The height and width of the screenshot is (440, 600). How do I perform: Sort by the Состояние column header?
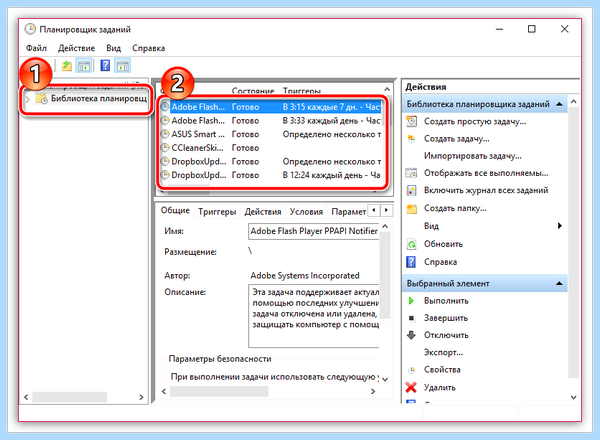253,91
